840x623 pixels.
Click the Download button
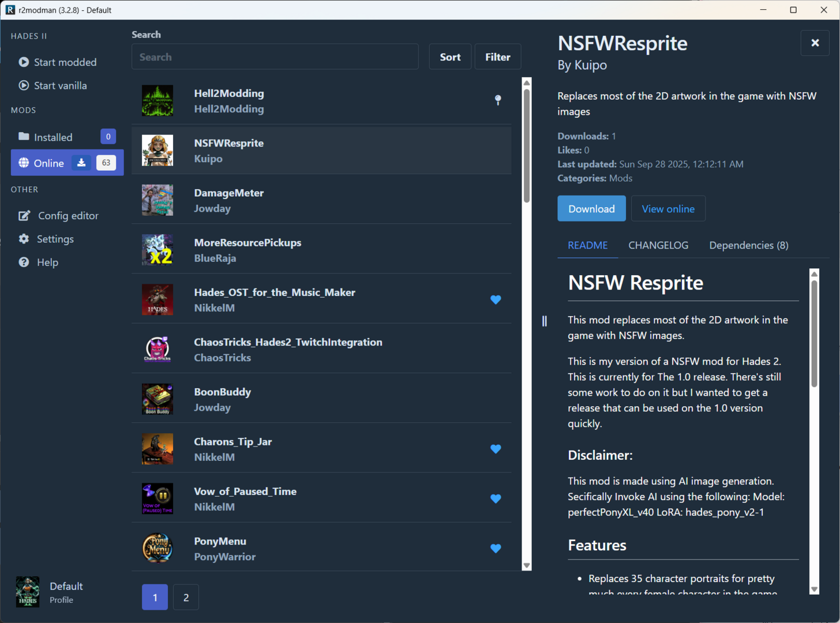591,208
